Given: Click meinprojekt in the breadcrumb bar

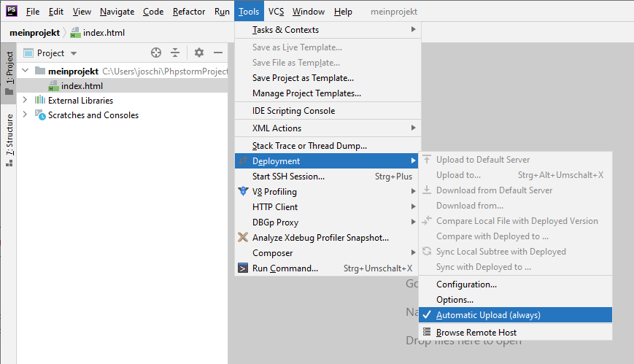Looking at the screenshot, I should pos(34,33).
